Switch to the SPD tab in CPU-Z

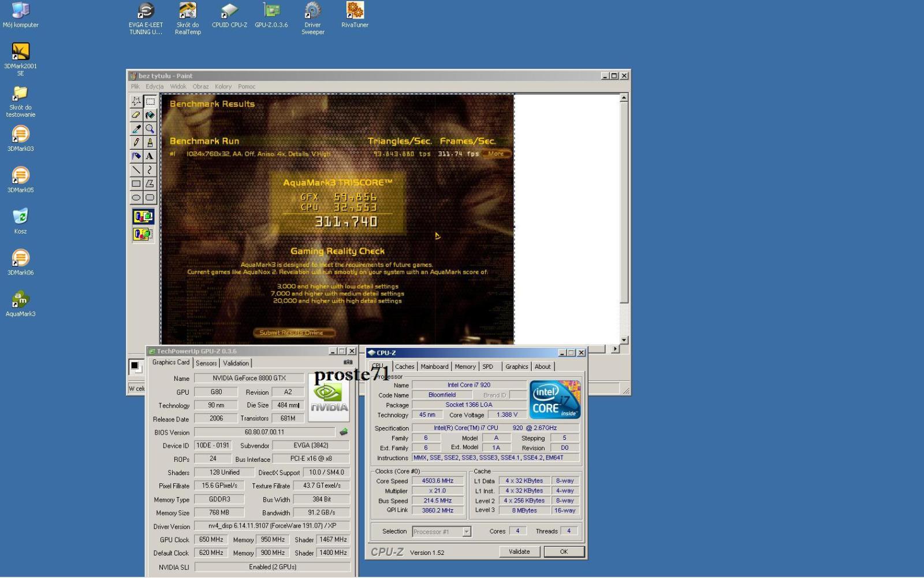tap(488, 366)
